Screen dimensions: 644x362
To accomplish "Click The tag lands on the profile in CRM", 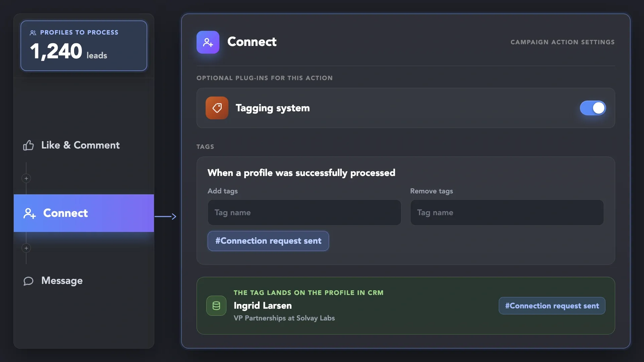I will tap(308, 293).
